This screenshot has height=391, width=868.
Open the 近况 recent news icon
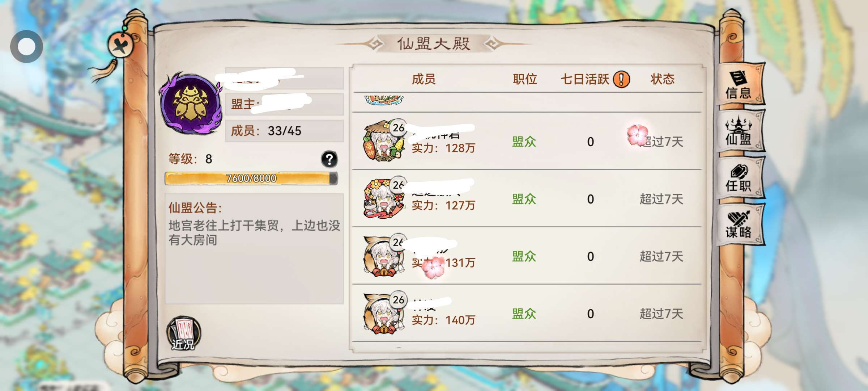click(184, 333)
